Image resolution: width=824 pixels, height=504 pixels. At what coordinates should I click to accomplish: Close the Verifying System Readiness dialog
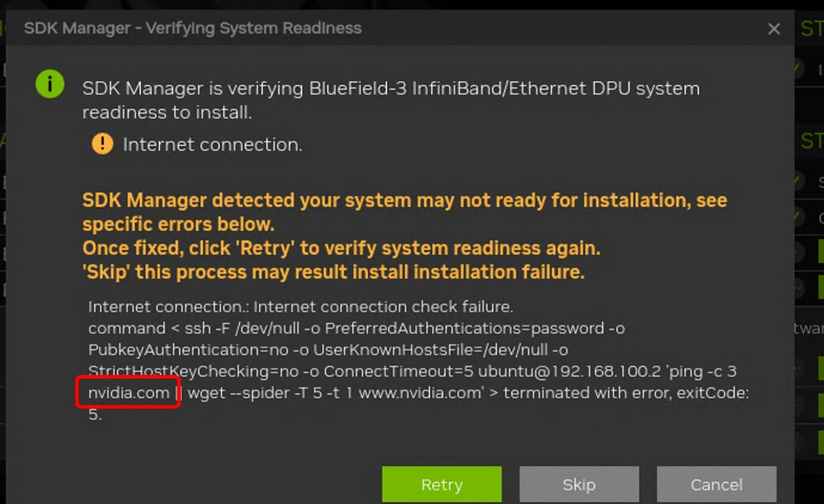coord(774,28)
